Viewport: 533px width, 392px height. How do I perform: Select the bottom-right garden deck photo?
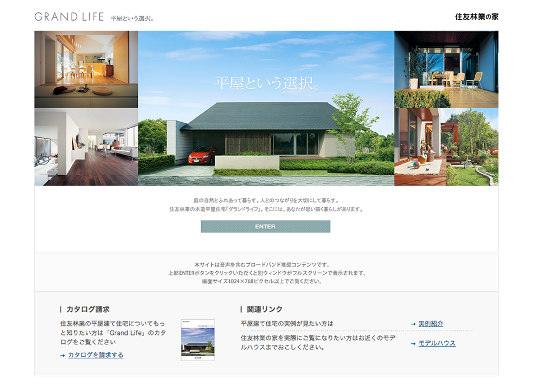click(x=446, y=147)
